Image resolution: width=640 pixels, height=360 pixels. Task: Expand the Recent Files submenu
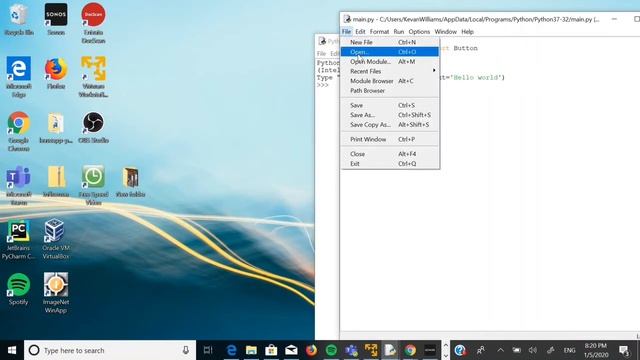tap(390, 71)
